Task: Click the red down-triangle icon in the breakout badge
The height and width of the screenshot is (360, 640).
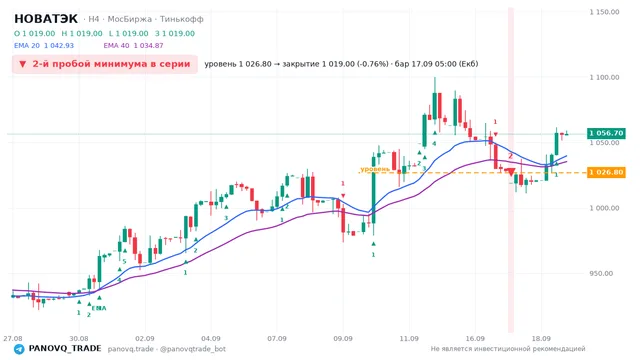Action: click(23, 64)
